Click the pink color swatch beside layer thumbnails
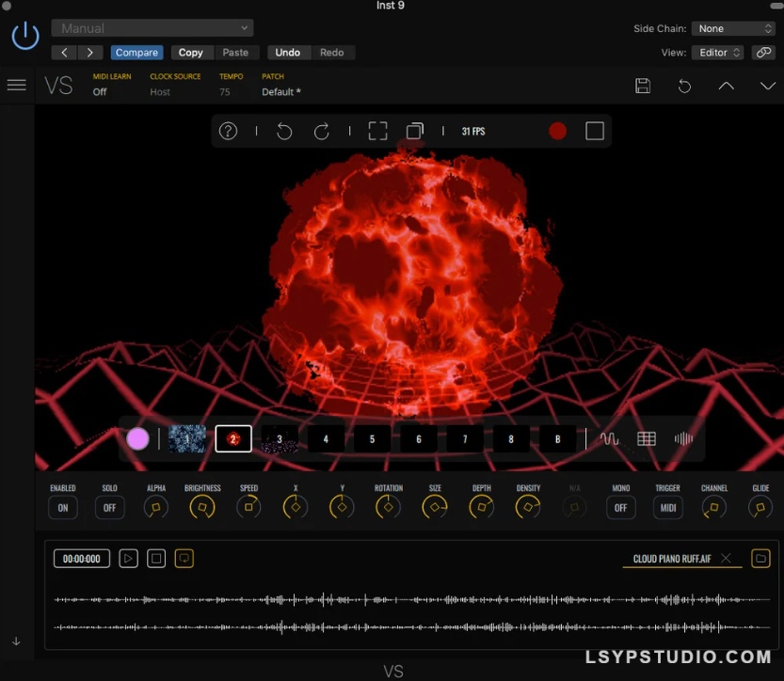 (x=137, y=438)
